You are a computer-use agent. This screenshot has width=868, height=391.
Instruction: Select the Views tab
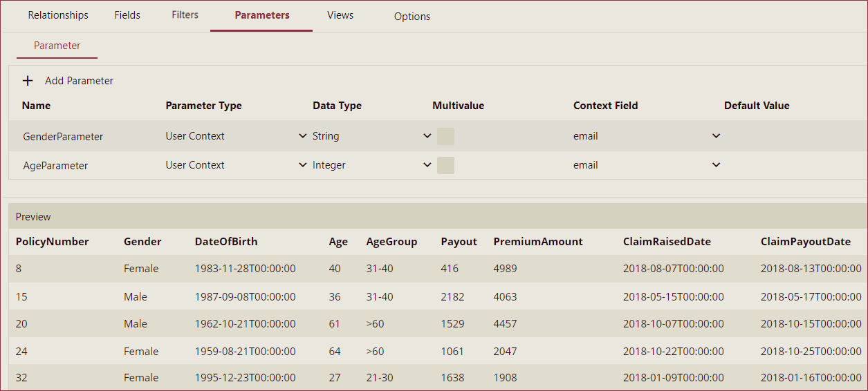click(x=340, y=15)
